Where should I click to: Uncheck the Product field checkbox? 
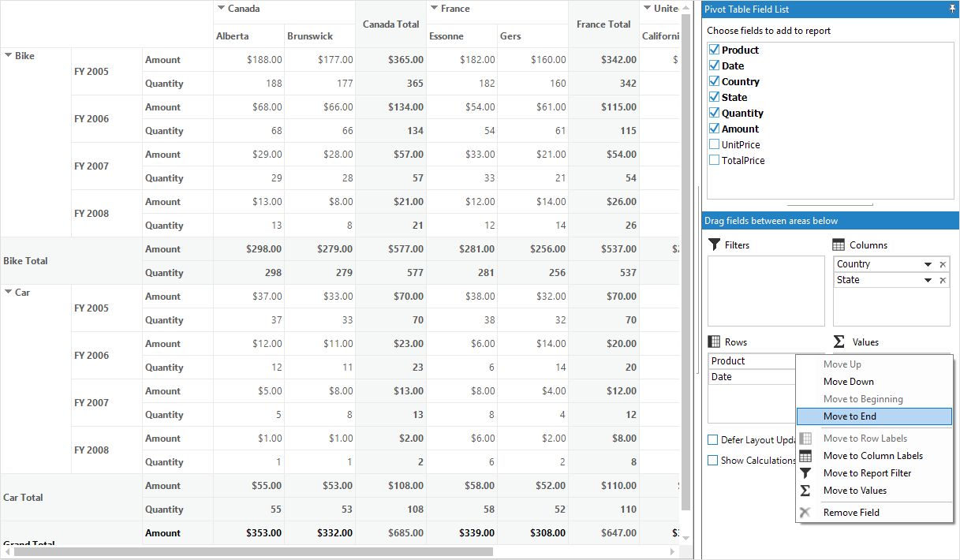[714, 50]
